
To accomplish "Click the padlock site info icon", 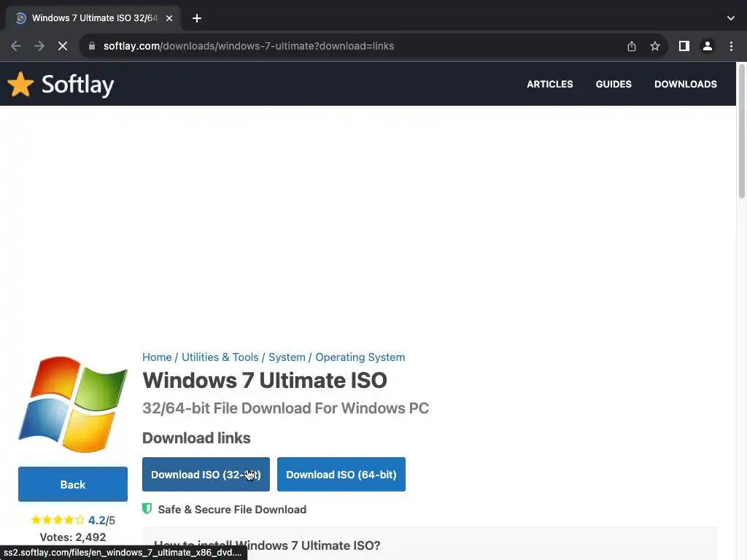I will (92, 46).
